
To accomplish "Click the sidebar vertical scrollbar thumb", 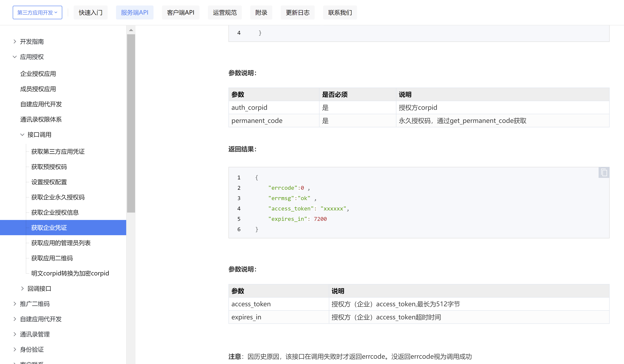I will pyautogui.click(x=131, y=123).
